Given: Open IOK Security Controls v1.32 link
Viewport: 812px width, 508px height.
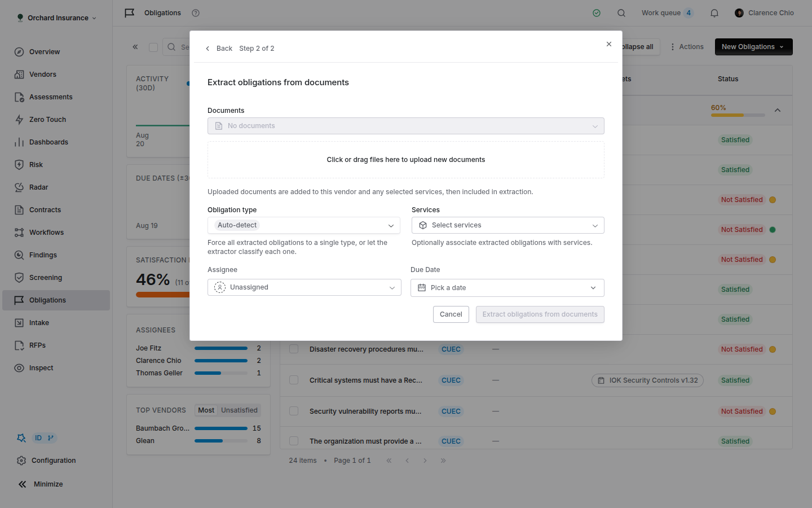Looking at the screenshot, I should (x=647, y=380).
